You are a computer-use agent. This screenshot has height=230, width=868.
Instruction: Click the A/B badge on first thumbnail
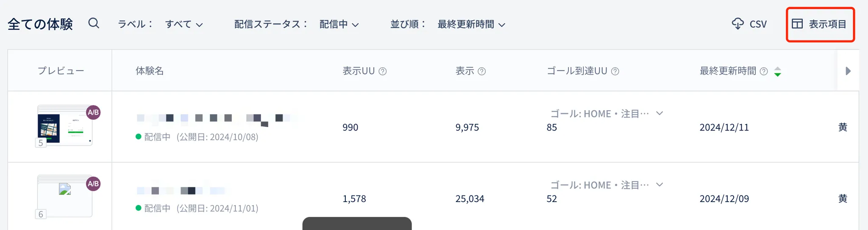tap(93, 112)
